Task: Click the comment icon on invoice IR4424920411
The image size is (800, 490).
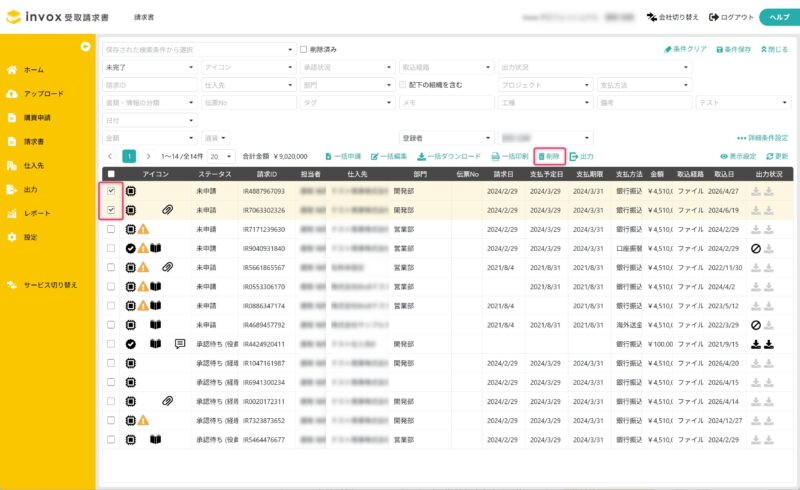Action: [180, 344]
